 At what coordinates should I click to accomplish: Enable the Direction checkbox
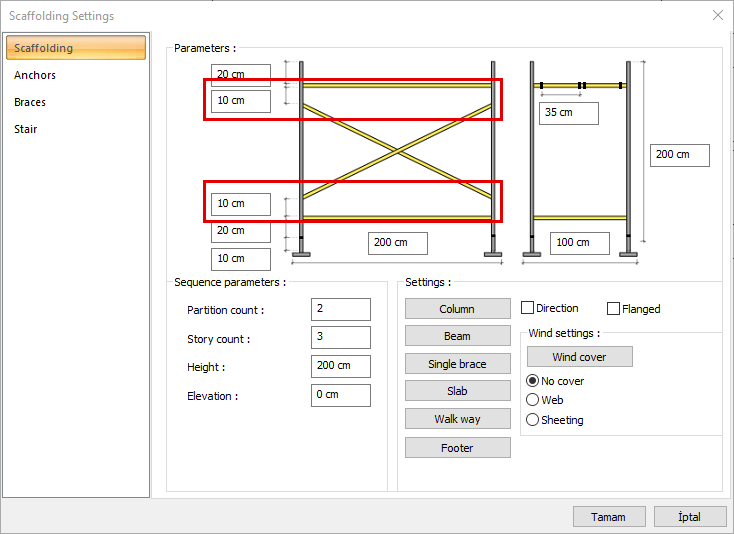point(528,309)
